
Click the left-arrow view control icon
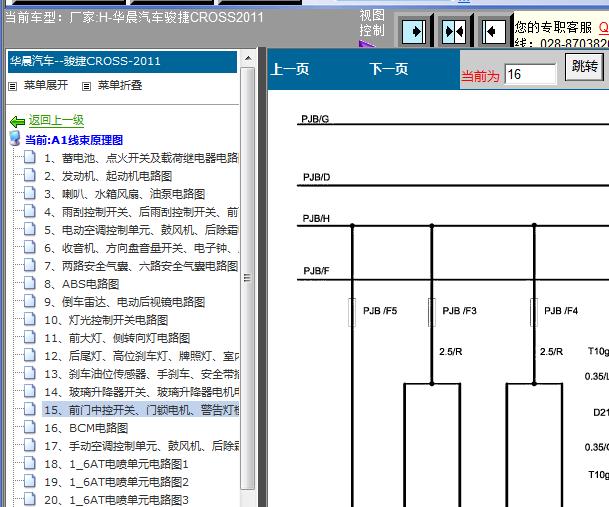493,31
